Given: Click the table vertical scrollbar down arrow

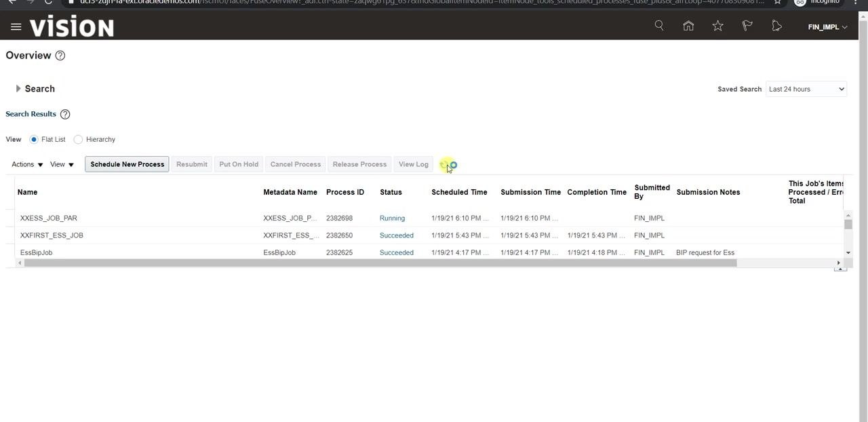Looking at the screenshot, I should tap(848, 252).
